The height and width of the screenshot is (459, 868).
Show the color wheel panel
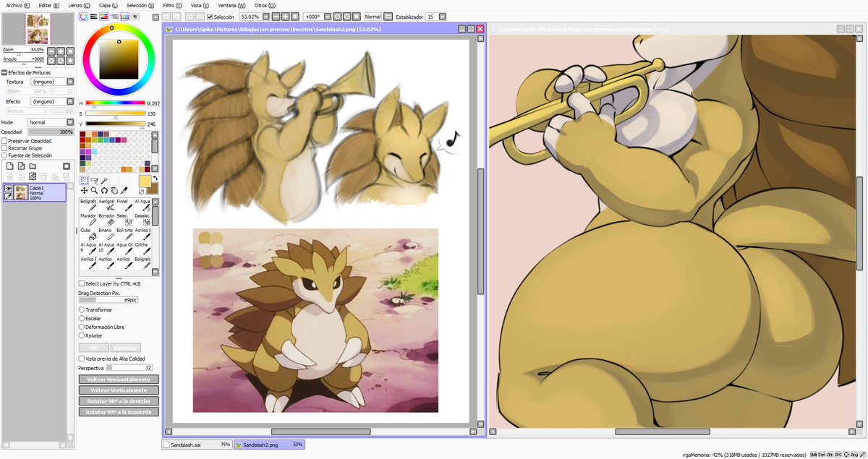pyautogui.click(x=84, y=15)
